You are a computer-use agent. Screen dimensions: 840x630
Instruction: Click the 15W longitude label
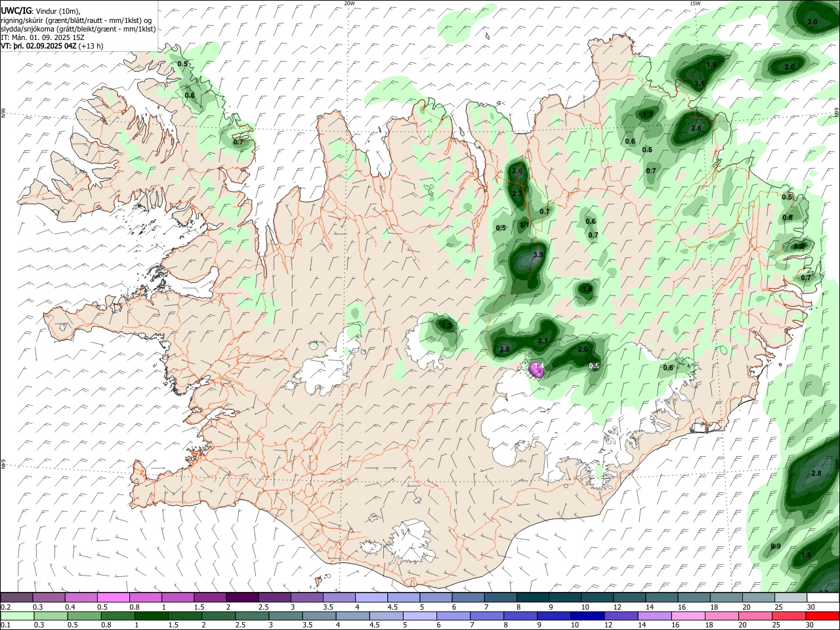(x=695, y=3)
